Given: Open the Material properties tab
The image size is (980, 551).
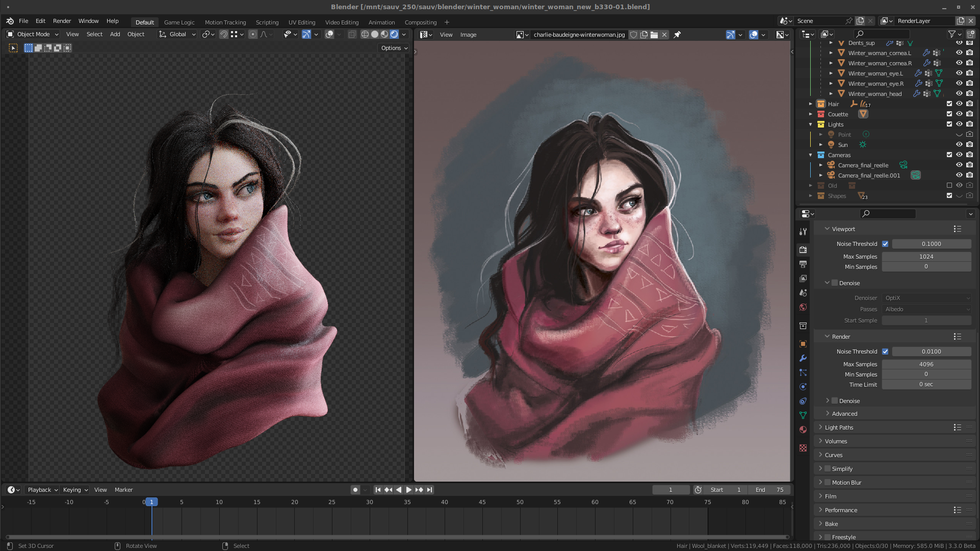Looking at the screenshot, I should (803, 430).
